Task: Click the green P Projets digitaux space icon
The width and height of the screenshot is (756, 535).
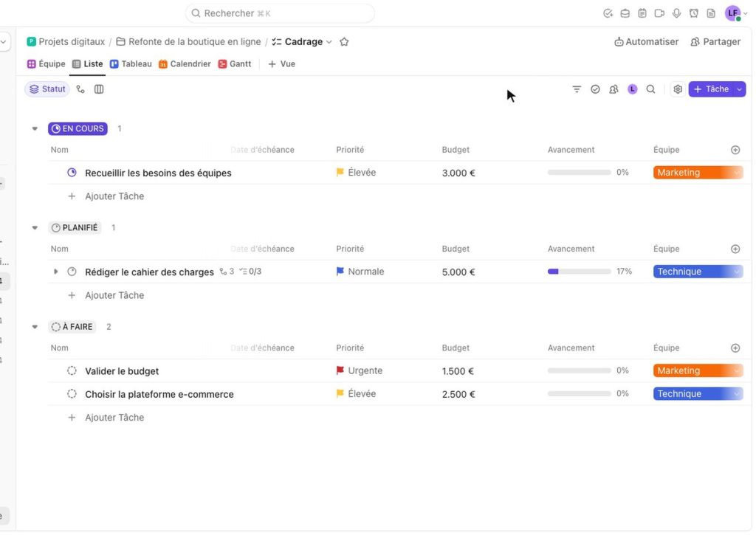Action: [31, 42]
